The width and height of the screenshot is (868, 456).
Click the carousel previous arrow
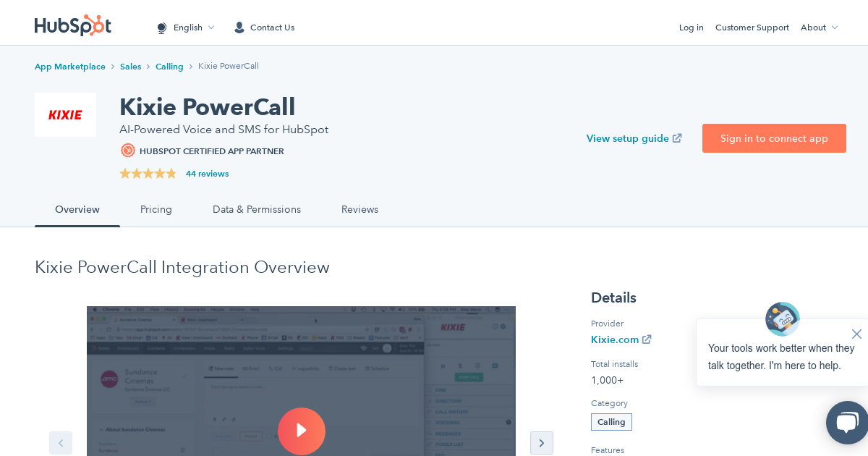61,443
